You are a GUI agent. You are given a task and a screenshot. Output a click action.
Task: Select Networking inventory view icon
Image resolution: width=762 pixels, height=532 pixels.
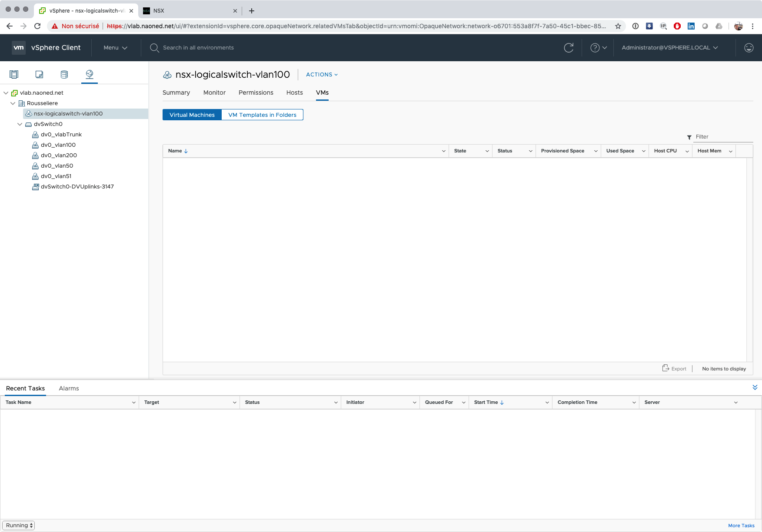90,74
